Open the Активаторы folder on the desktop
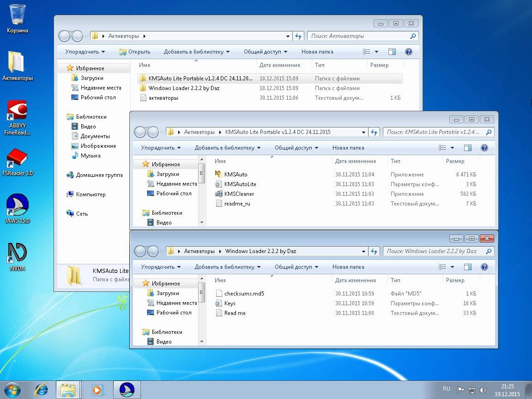532x399 pixels. click(x=17, y=66)
